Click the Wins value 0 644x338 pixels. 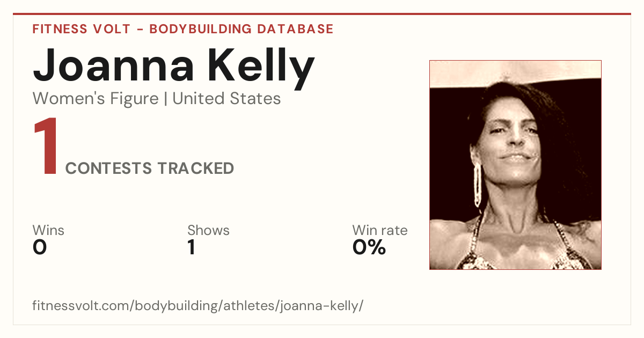coord(40,248)
